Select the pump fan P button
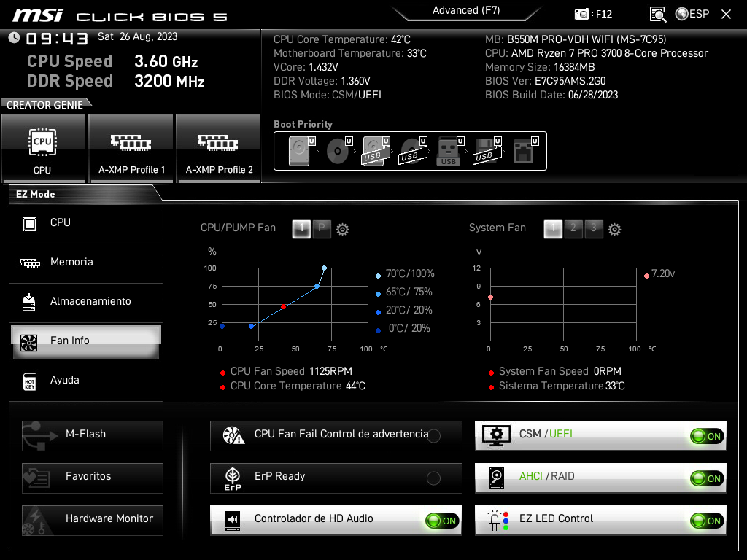 [x=322, y=229]
